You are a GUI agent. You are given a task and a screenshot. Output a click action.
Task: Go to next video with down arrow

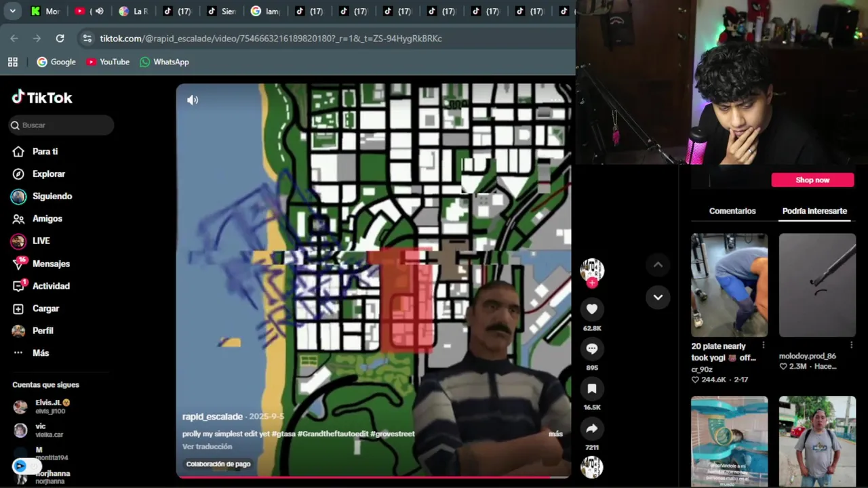658,297
